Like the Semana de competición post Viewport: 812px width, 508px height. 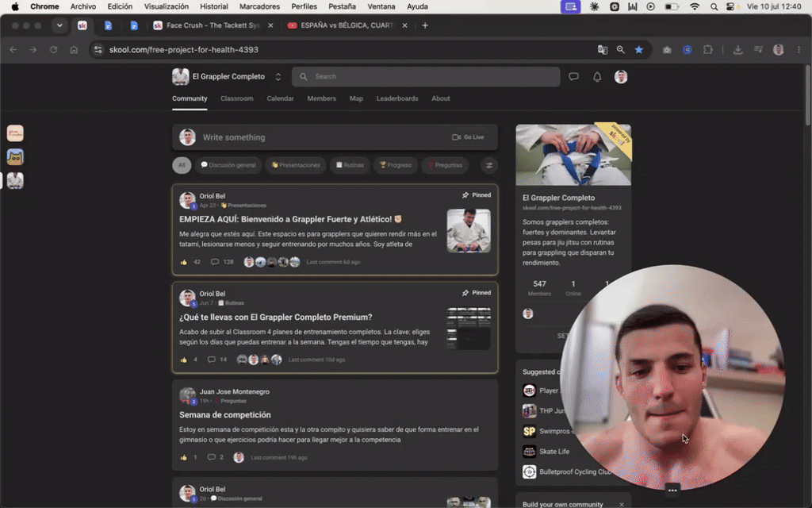183,457
